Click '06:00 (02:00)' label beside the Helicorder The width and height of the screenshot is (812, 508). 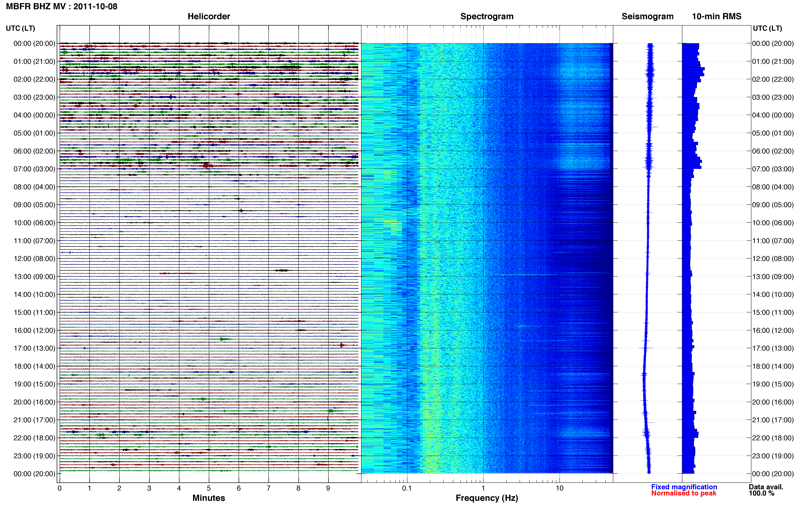(x=35, y=151)
